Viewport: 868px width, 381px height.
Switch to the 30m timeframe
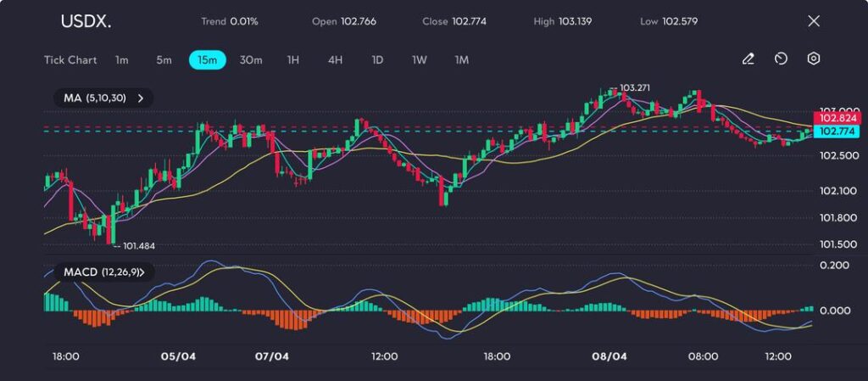point(251,60)
